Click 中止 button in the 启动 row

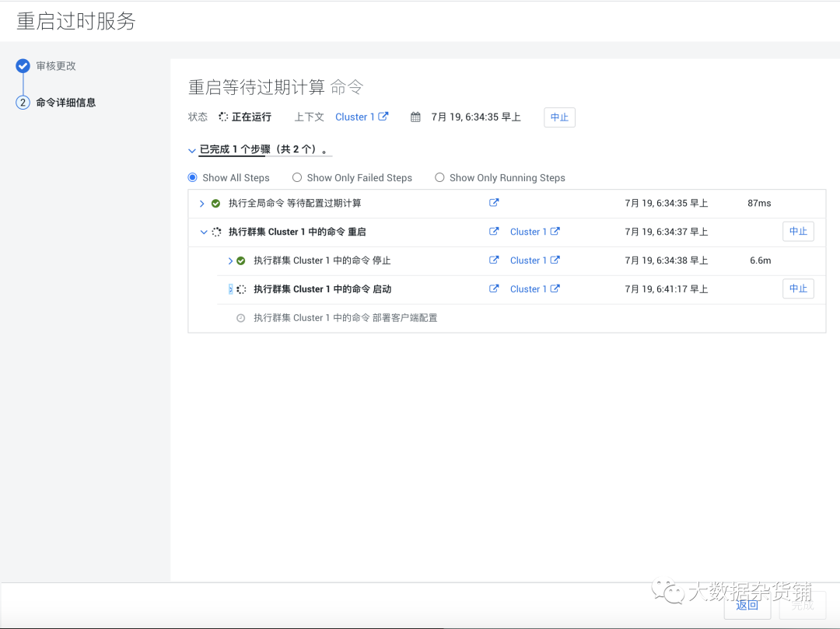(x=798, y=288)
